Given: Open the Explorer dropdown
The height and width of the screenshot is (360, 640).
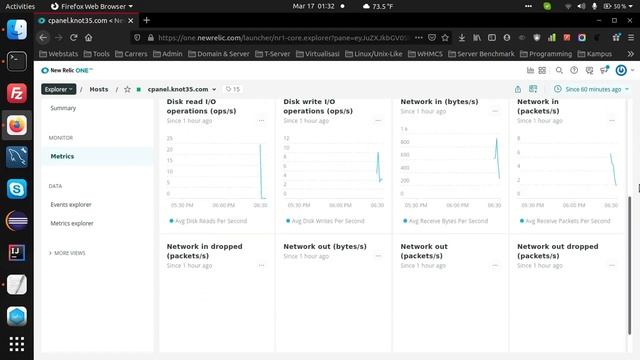Looking at the screenshot, I should (x=58, y=89).
